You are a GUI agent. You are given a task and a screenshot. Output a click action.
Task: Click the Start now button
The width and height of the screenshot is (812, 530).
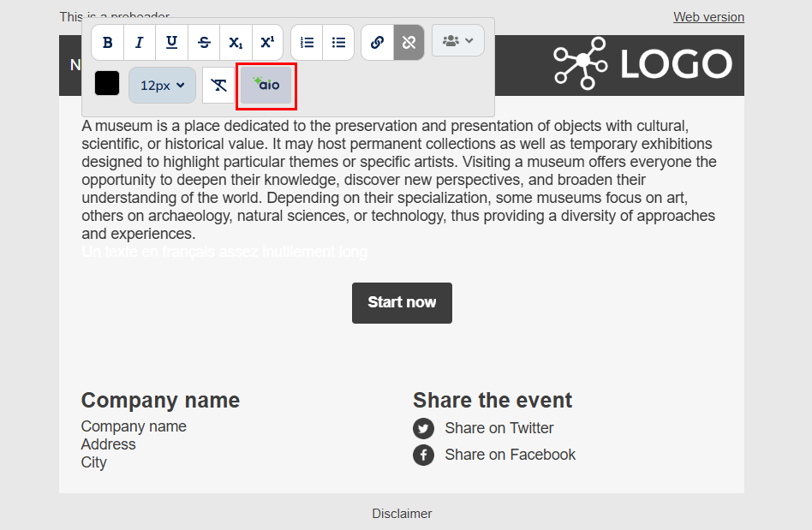click(402, 302)
